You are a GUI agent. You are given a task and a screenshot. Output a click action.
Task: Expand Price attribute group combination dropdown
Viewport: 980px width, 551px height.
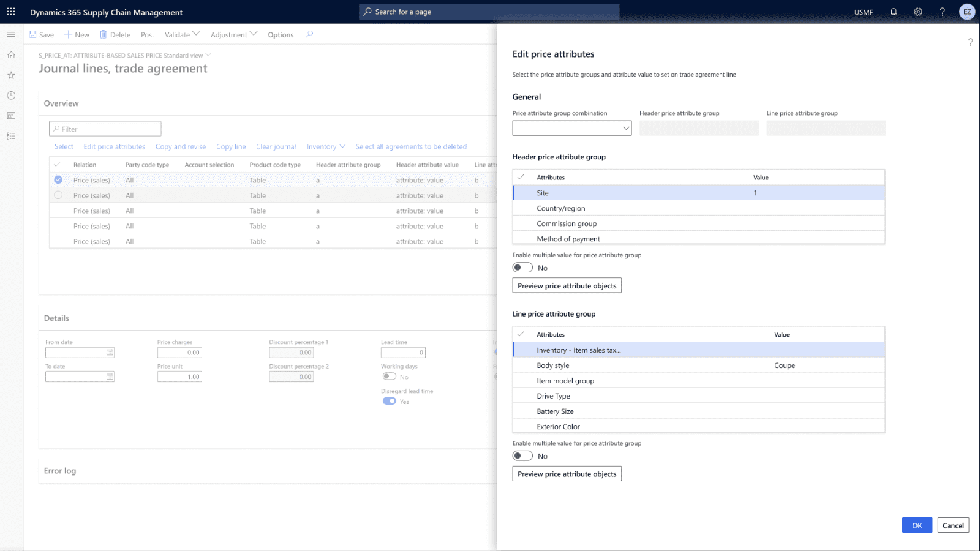625,128
